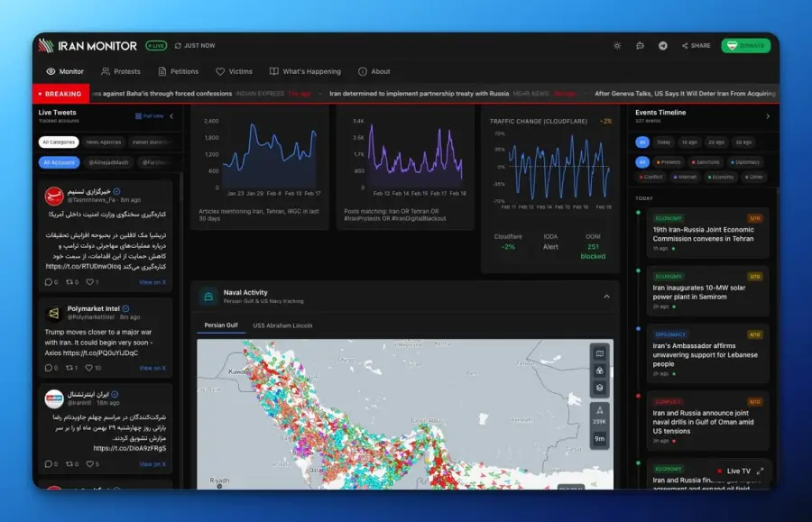Click reply icon on Iran International tweet

[48, 464]
